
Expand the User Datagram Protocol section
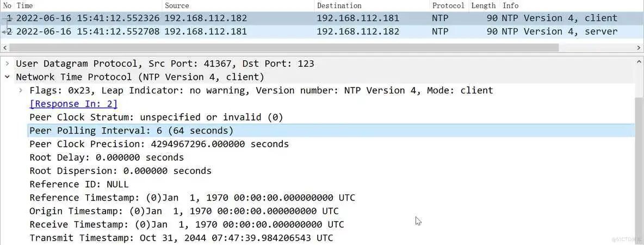tap(8, 64)
